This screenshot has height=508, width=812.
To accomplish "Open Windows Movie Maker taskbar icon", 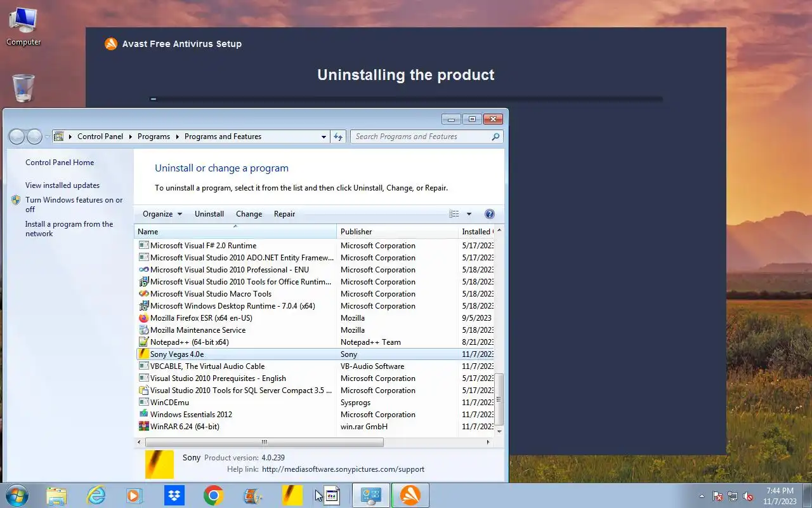I will pyautogui.click(x=253, y=495).
